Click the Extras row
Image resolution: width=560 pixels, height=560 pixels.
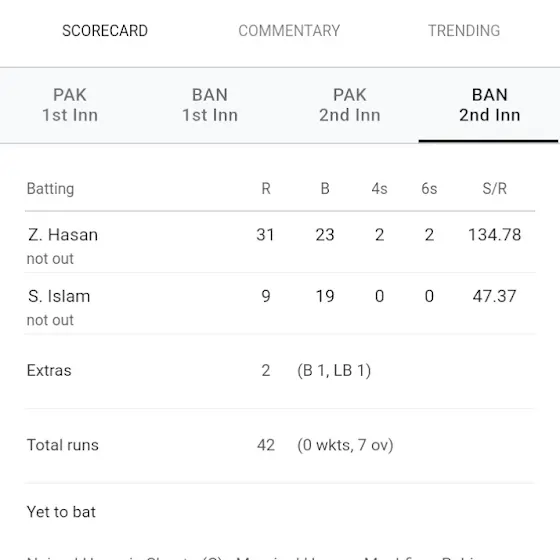pyautogui.click(x=280, y=371)
